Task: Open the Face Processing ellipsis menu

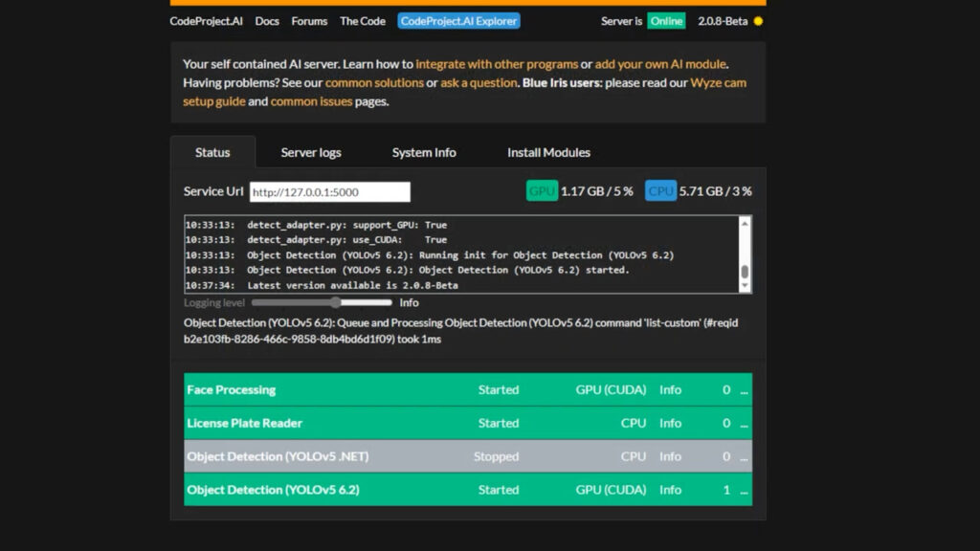Action: pyautogui.click(x=744, y=390)
